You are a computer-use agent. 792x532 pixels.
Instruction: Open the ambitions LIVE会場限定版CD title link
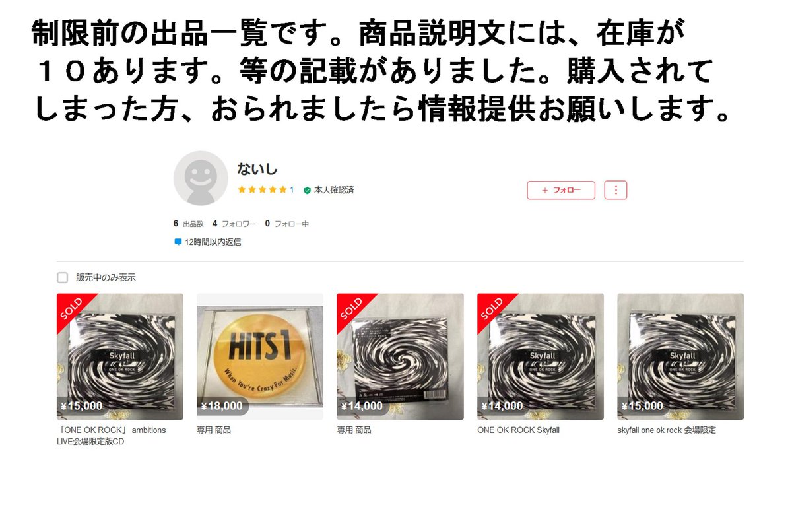[x=112, y=436]
